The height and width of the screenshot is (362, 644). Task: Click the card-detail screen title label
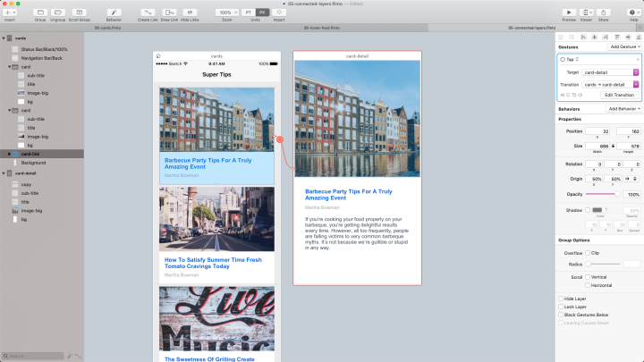pyautogui.click(x=357, y=56)
